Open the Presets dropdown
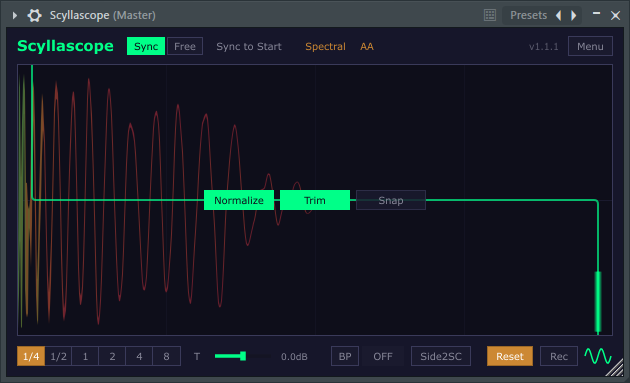This screenshot has width=630, height=383. 528,15
